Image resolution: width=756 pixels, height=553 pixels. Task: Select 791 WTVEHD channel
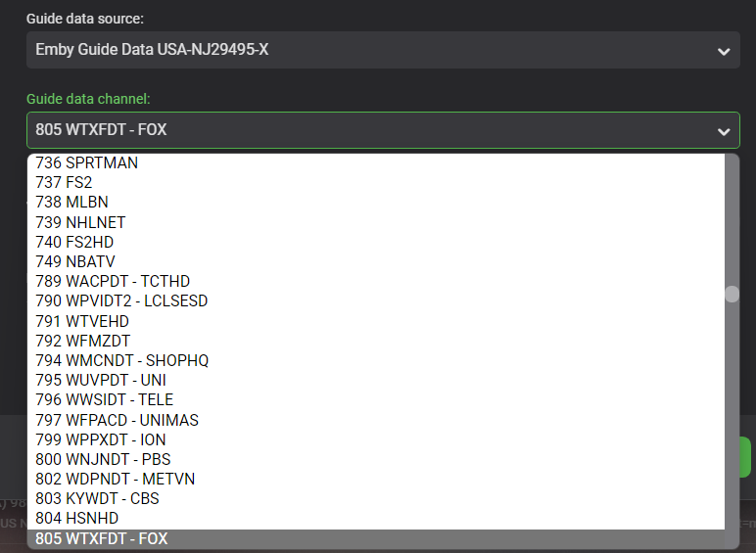pyautogui.click(x=376, y=321)
